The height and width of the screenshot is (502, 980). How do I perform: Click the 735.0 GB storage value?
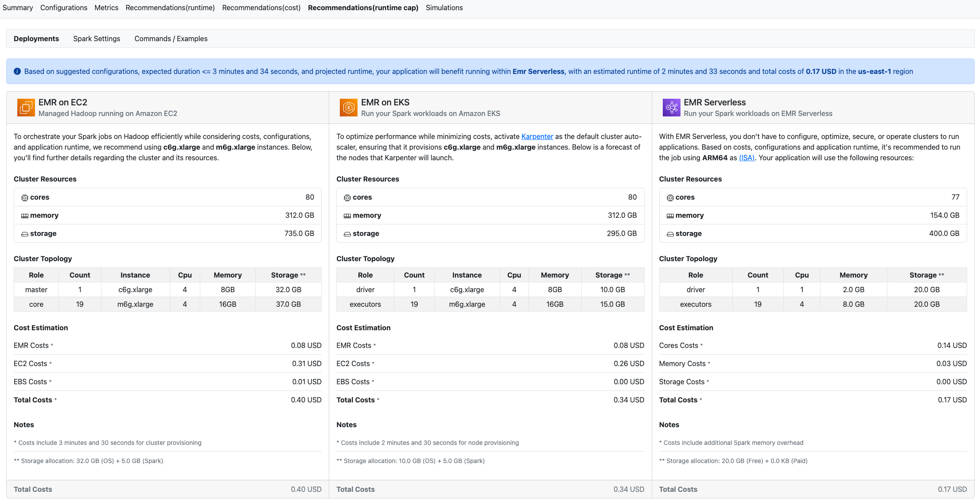tap(299, 233)
